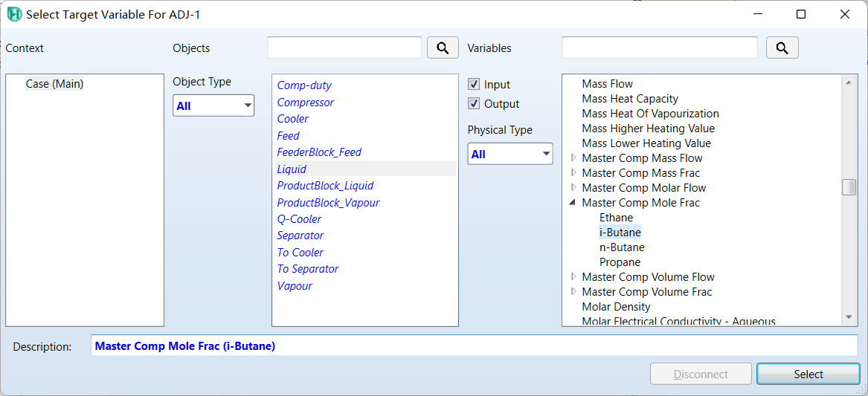Select Mass Higher Heating Value variable

pyautogui.click(x=649, y=129)
